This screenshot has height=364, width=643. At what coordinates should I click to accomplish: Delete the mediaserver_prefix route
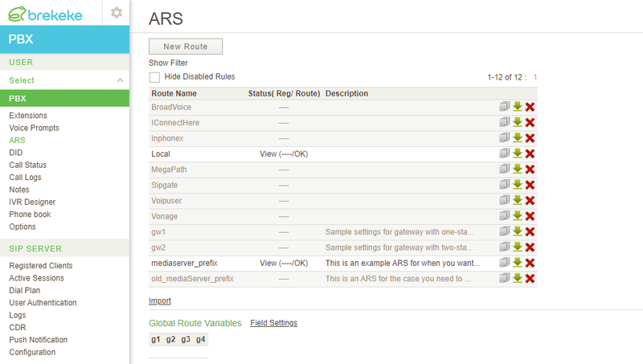(x=530, y=263)
